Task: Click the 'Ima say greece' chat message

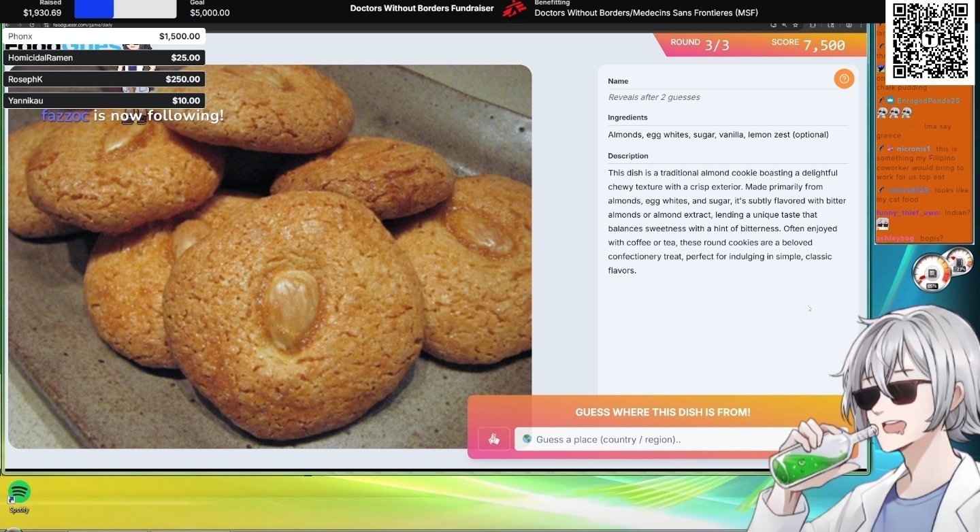Action: [914, 131]
